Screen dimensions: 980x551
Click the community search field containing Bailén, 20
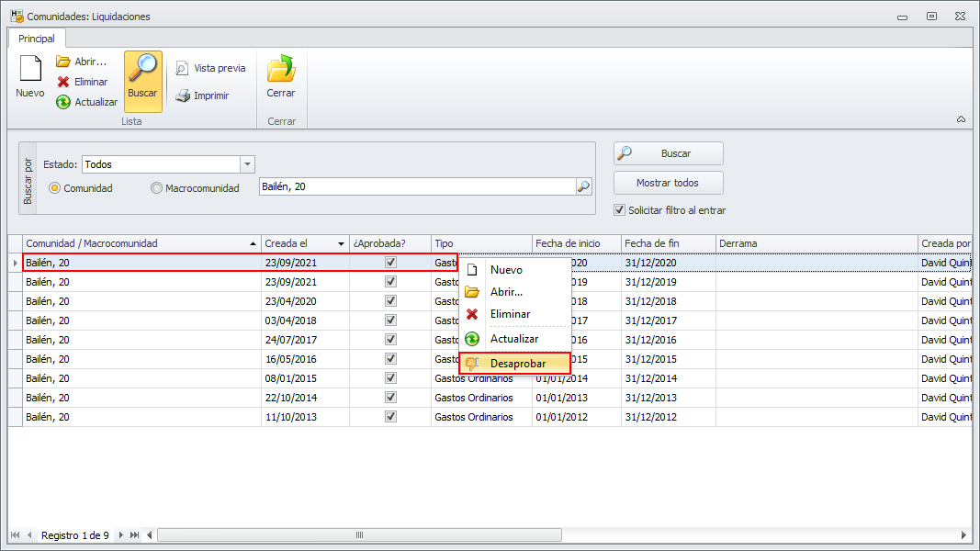point(418,186)
